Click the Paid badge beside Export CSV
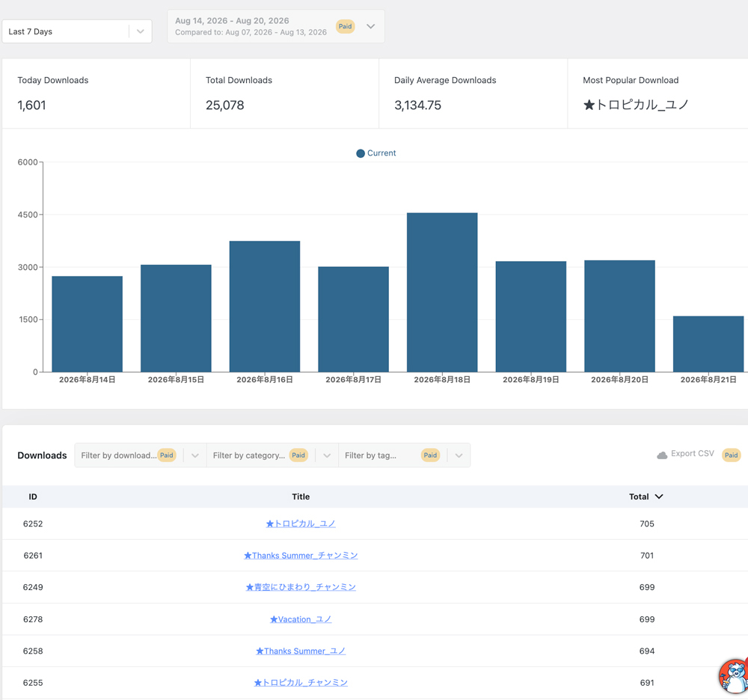 [x=731, y=455]
